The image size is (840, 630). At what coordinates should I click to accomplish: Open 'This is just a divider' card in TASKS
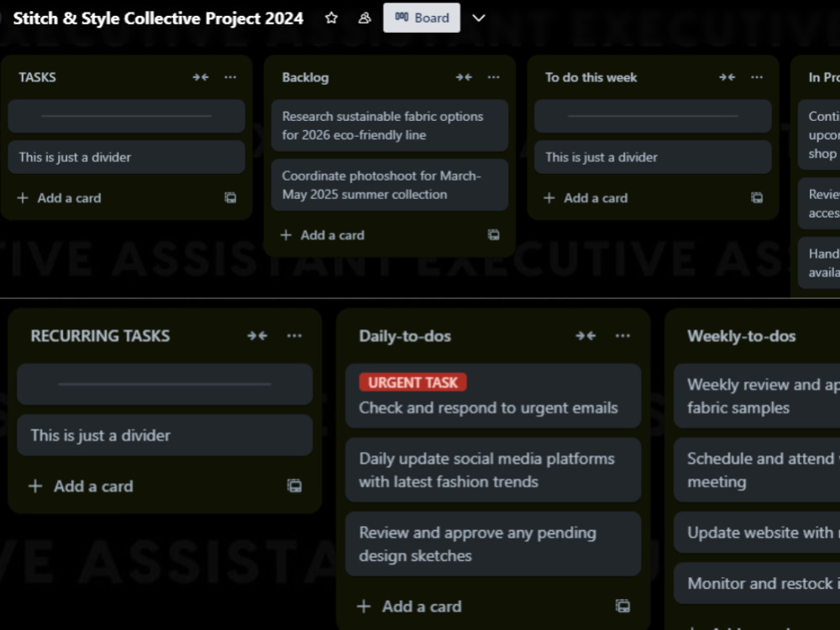point(127,157)
